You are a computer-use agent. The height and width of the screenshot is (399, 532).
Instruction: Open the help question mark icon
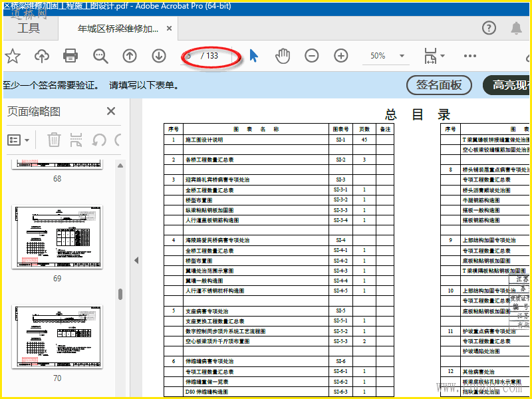coord(489,28)
